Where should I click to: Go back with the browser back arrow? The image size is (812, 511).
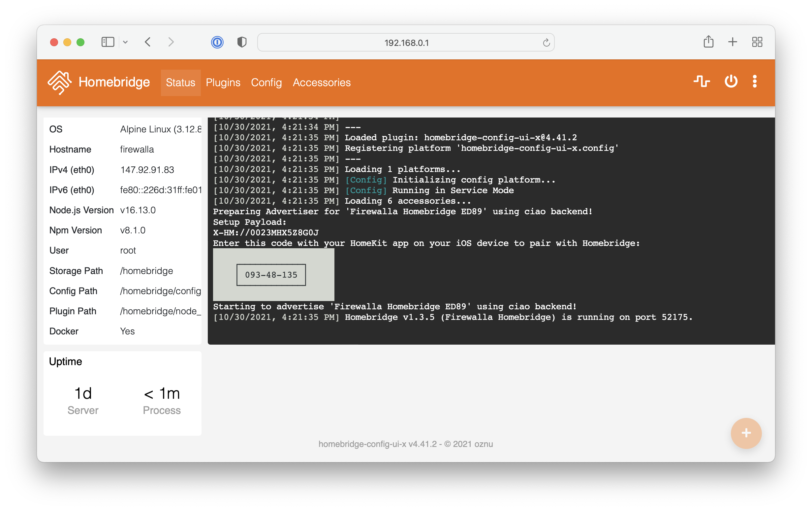coord(148,42)
